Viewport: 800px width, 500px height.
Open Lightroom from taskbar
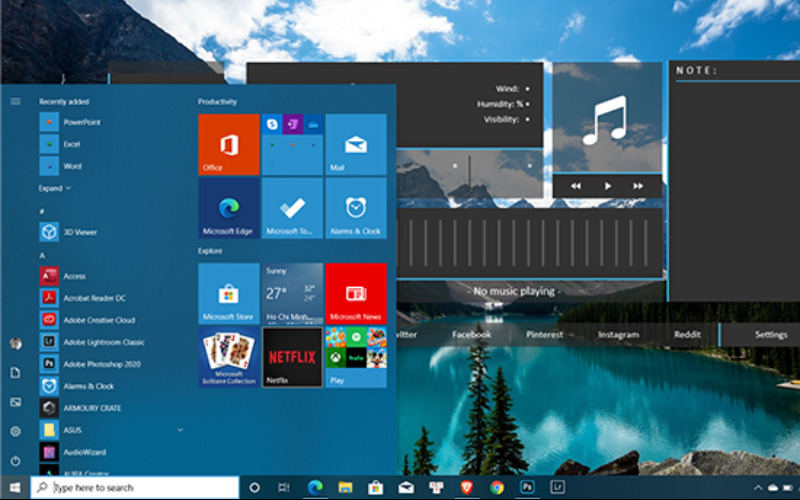coord(557,488)
